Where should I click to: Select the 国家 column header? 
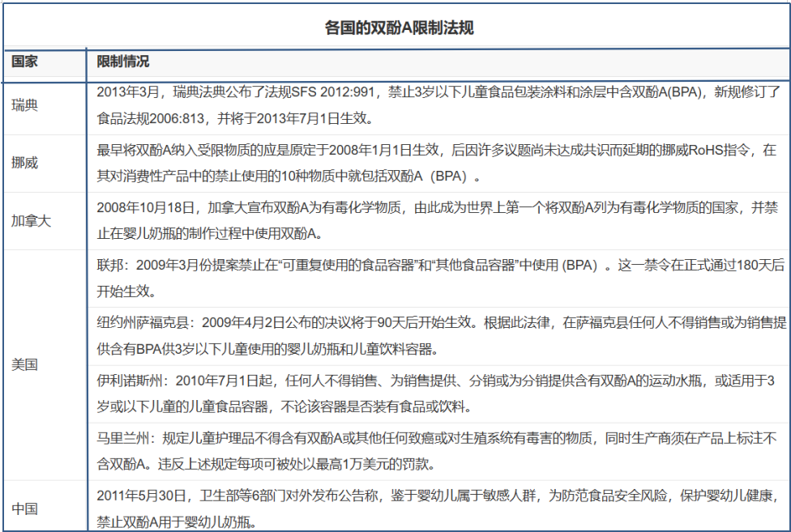pos(24,62)
